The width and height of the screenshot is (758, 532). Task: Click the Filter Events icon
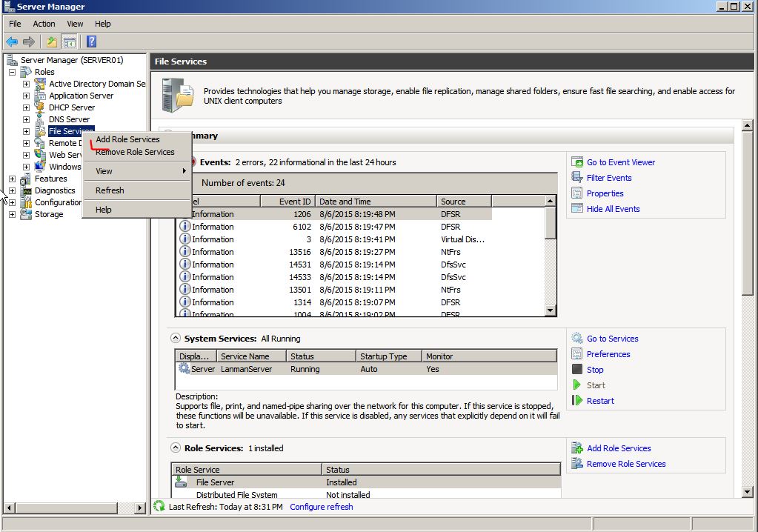click(x=577, y=177)
